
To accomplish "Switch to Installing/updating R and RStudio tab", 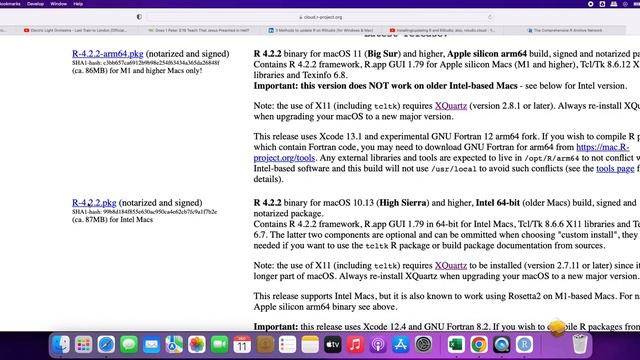I will pyautogui.click(x=442, y=30).
